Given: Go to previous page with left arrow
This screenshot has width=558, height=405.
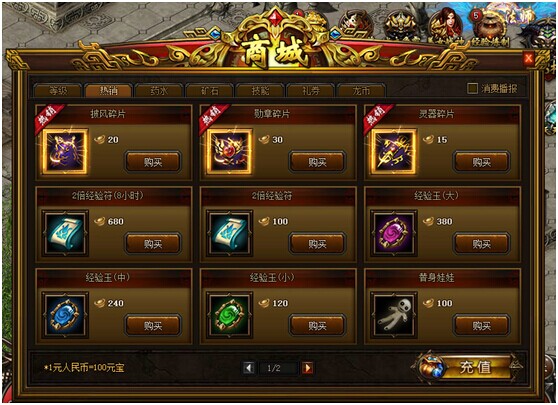Looking at the screenshot, I should (249, 368).
